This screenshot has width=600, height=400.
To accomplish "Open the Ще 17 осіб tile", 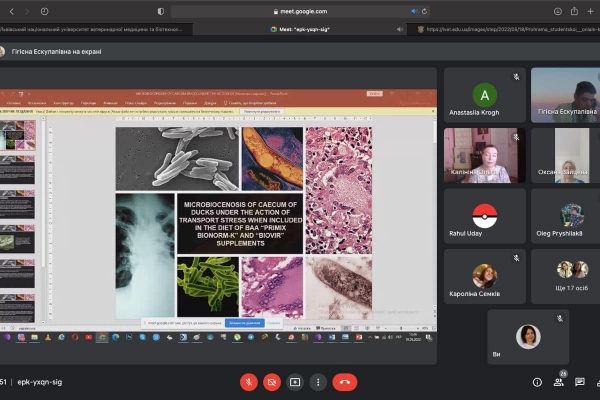I will (x=566, y=276).
